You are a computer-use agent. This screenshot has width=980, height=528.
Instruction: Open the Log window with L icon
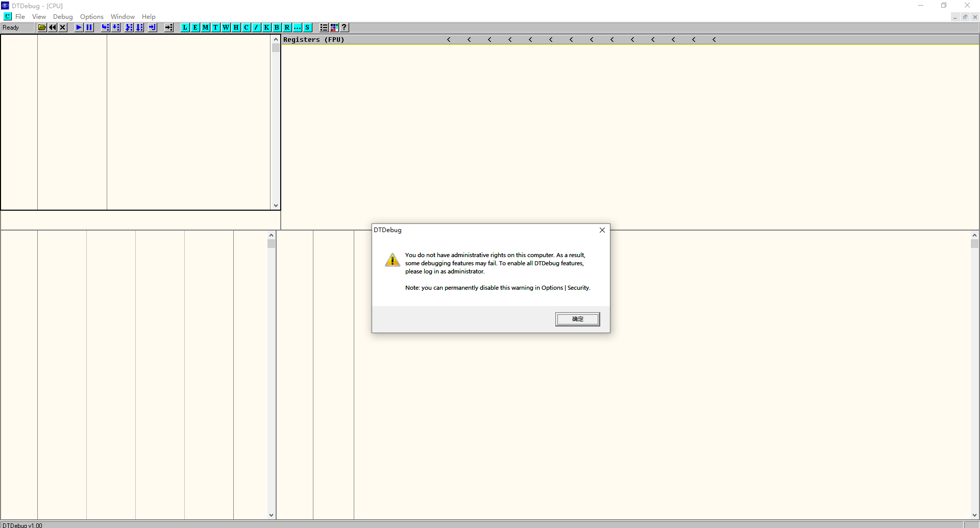pos(185,28)
